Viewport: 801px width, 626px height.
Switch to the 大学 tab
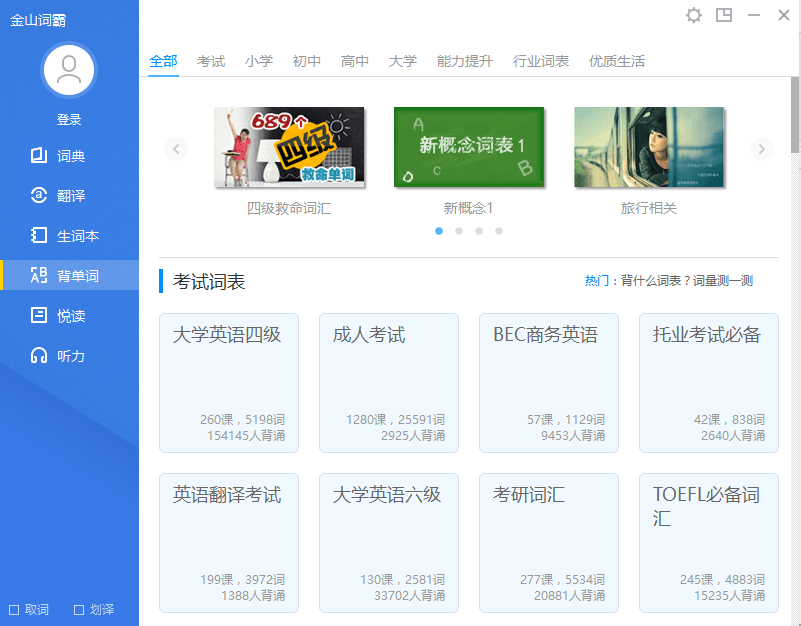pyautogui.click(x=403, y=61)
